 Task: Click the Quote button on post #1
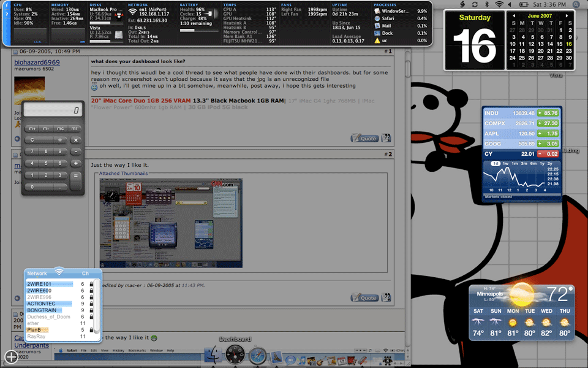(x=364, y=138)
